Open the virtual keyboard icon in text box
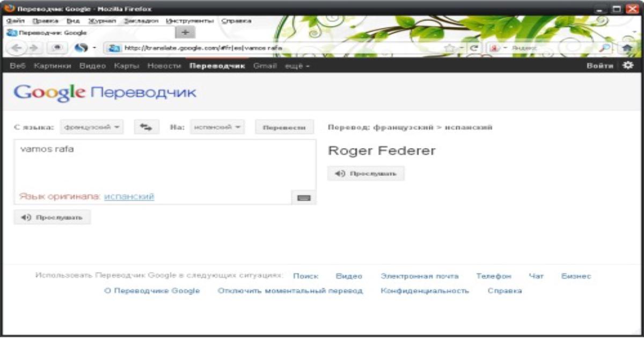 point(304,198)
